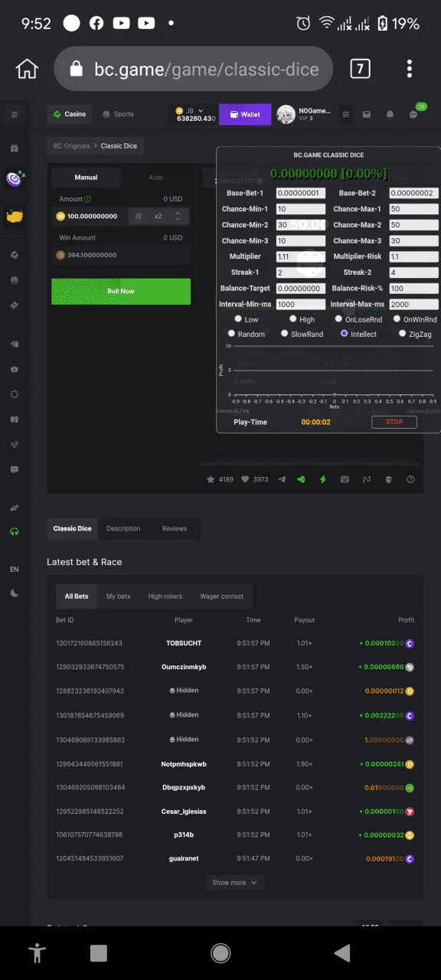Click the red STOP button

(x=394, y=422)
